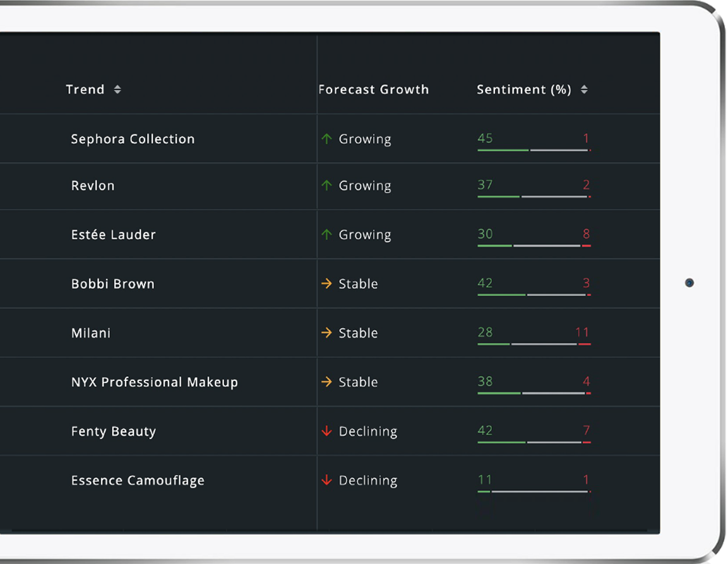This screenshot has width=728, height=564.
Task: Click the orange arrow icon in Milani row
Action: [x=326, y=333]
